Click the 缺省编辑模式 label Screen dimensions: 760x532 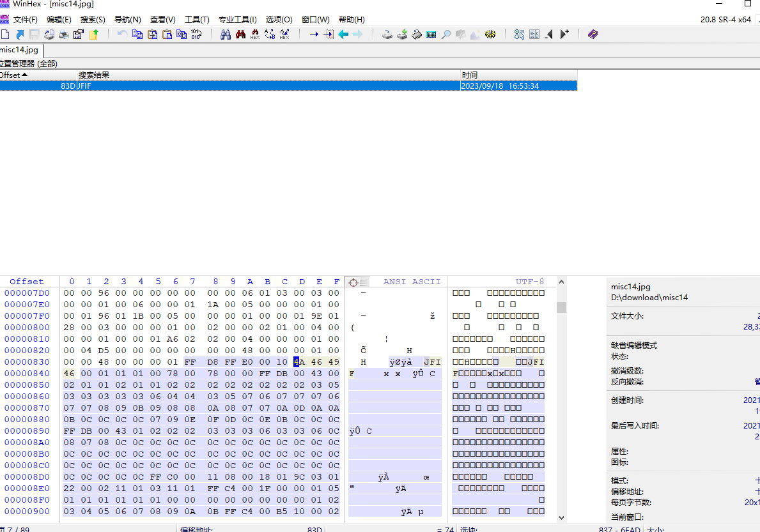[x=634, y=346]
